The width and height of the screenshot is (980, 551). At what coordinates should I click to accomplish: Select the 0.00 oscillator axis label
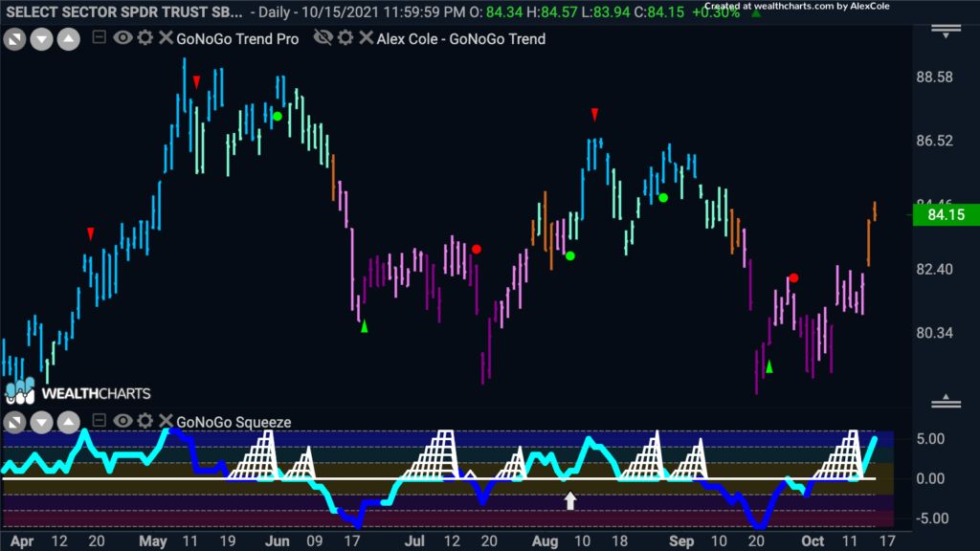[930, 478]
